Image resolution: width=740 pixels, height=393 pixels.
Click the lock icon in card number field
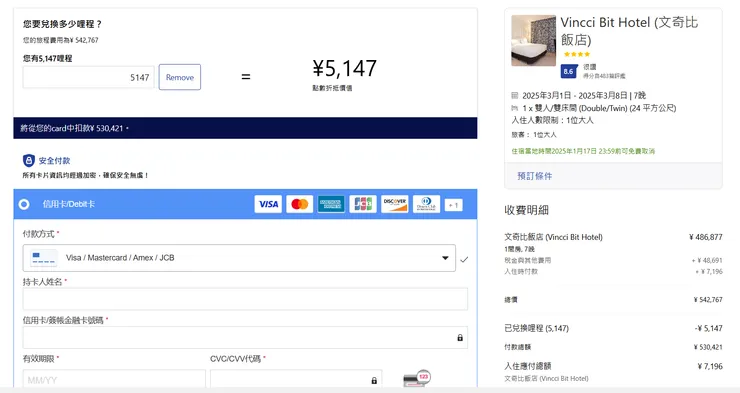(460, 338)
